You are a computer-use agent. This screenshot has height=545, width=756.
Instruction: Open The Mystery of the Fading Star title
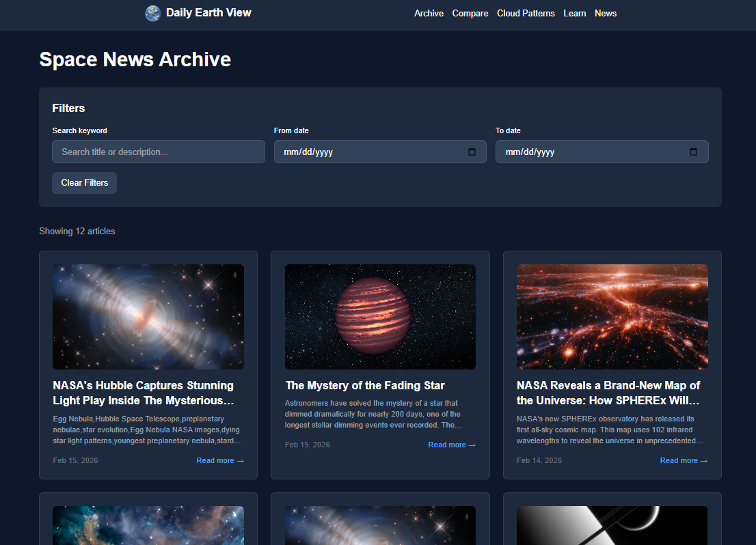tap(365, 386)
